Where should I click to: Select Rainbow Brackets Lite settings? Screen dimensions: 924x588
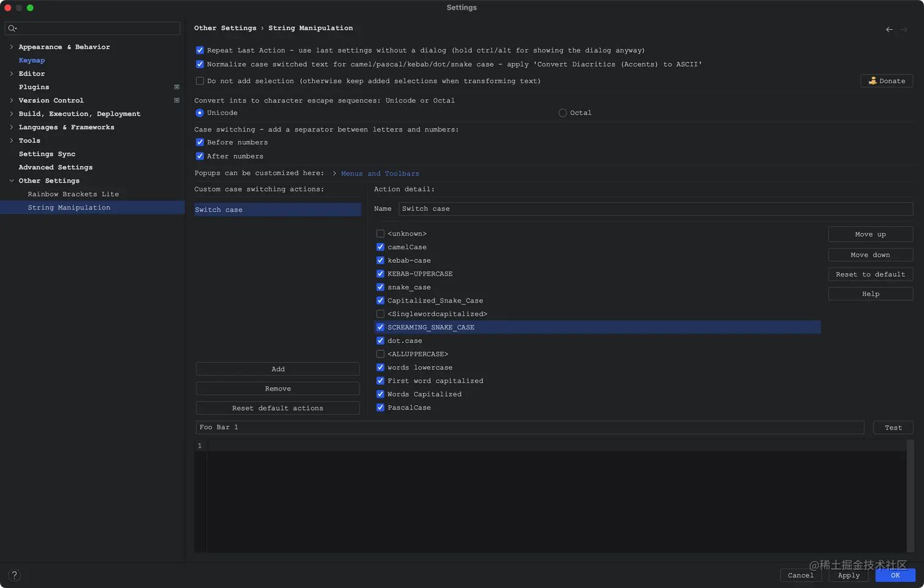pos(73,194)
